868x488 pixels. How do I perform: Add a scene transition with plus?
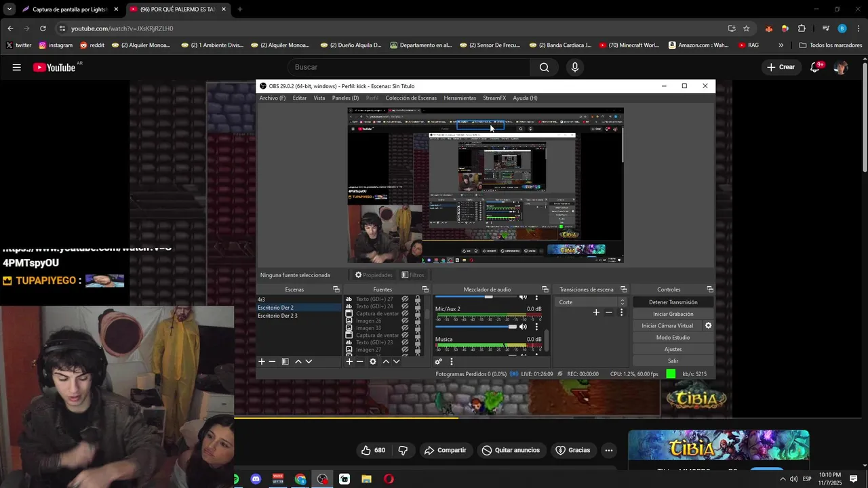596,312
